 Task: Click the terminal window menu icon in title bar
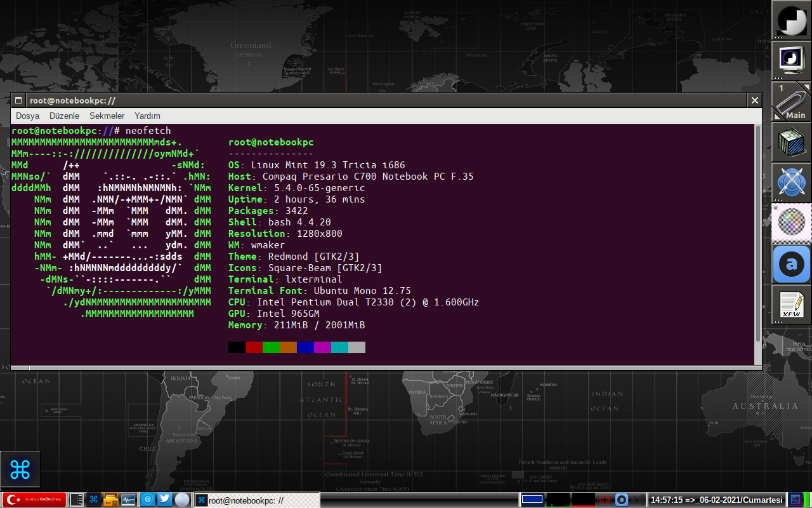(18, 100)
